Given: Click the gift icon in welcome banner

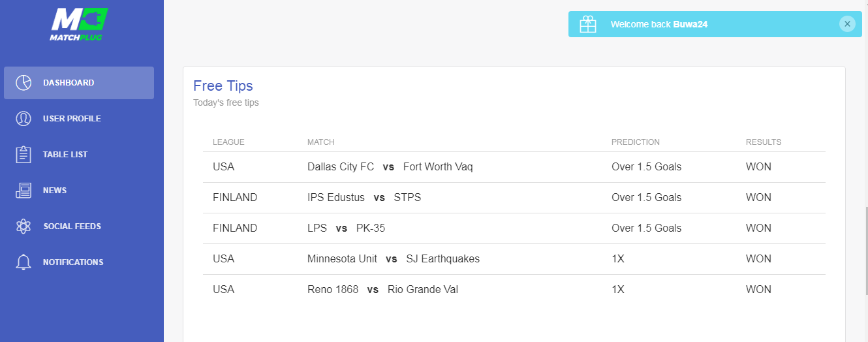Looking at the screenshot, I should click(x=588, y=24).
